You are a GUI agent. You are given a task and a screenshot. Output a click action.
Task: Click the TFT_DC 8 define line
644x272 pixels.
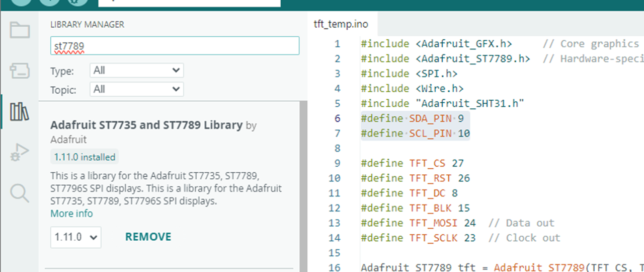click(x=409, y=193)
